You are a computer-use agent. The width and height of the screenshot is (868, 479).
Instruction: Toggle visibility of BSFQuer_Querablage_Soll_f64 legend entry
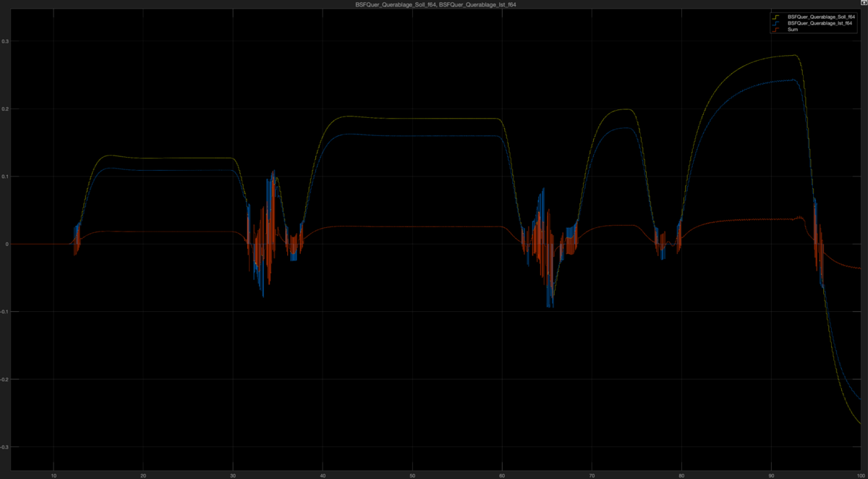(821, 17)
